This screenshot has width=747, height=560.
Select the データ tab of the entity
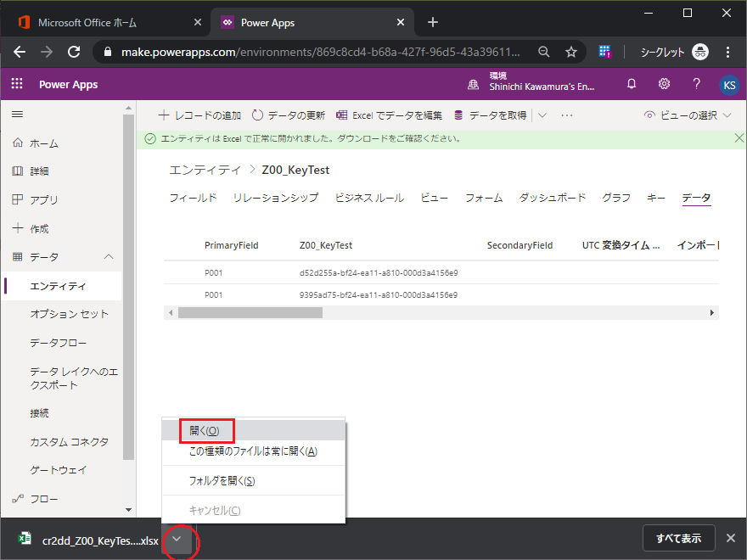(696, 198)
